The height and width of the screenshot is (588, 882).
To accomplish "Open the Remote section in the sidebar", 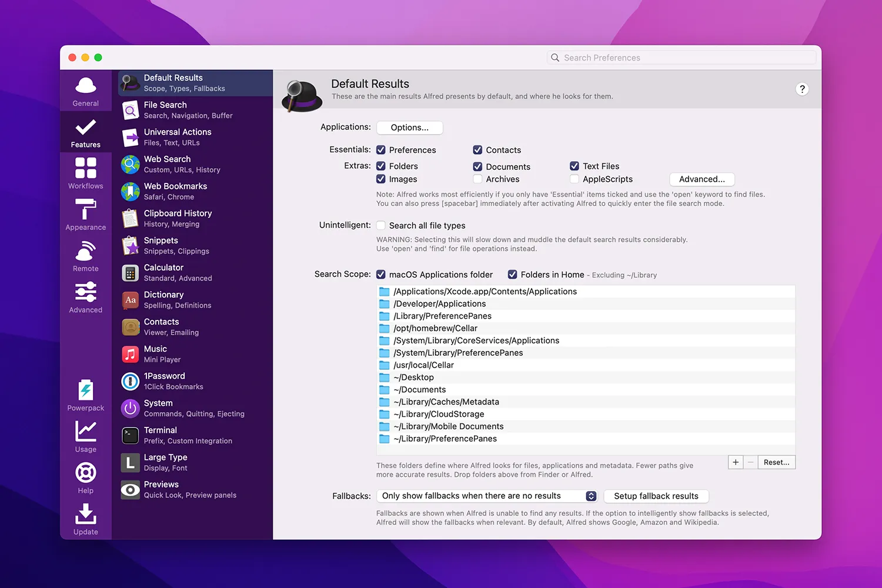I will coord(85,255).
